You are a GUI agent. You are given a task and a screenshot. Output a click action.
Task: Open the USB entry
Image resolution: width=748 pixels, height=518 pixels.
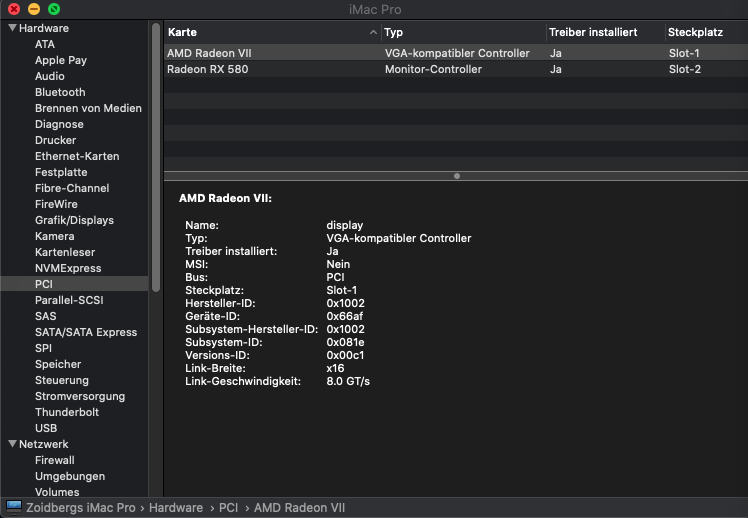(46, 428)
